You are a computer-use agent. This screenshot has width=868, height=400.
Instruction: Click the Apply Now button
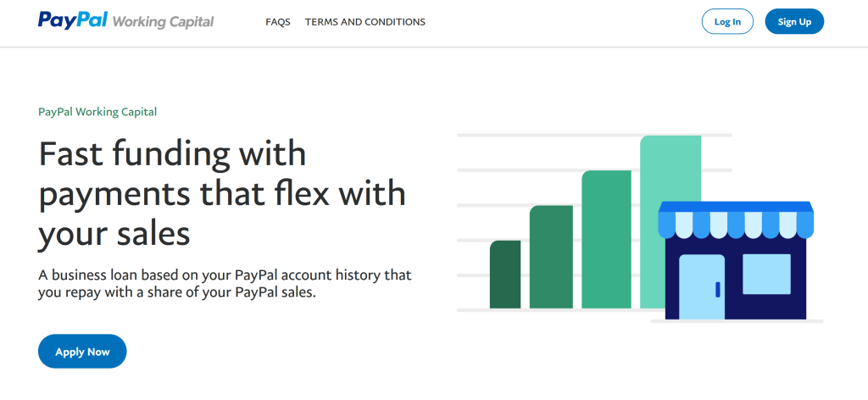[82, 352]
